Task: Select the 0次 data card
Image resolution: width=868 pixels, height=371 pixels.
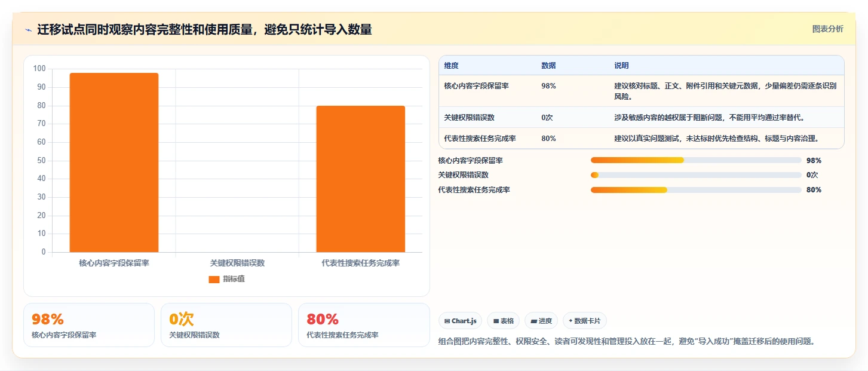Action: click(x=226, y=325)
